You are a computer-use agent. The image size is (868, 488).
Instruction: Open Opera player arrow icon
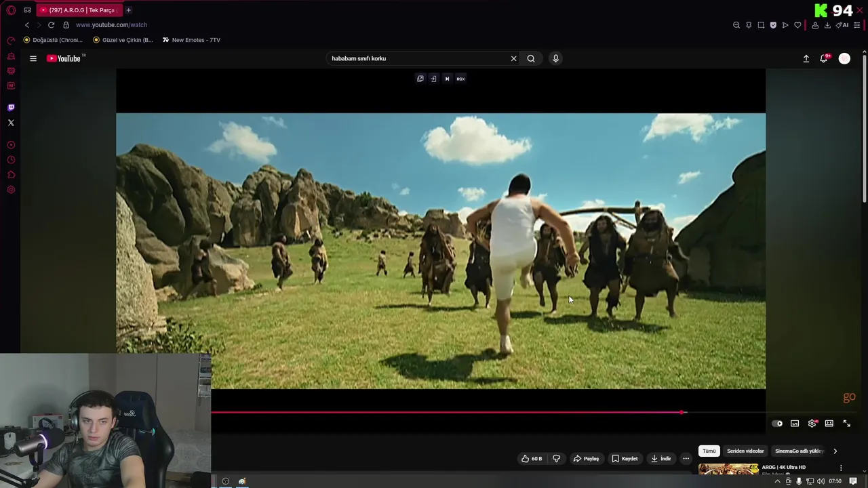coord(785,25)
